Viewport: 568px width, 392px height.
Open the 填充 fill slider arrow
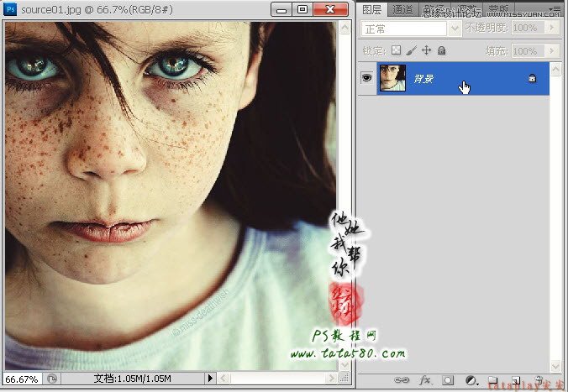[552, 50]
